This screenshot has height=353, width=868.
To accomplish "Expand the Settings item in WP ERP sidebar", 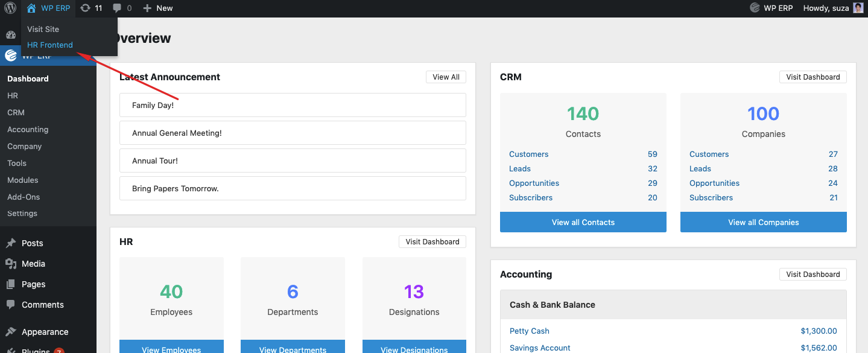I will click(x=22, y=213).
